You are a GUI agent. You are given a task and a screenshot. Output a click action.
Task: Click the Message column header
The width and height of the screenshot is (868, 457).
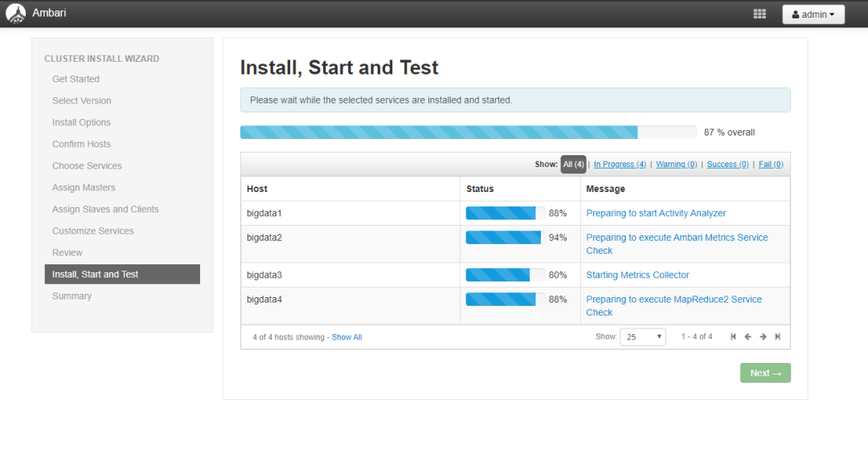tap(686, 189)
